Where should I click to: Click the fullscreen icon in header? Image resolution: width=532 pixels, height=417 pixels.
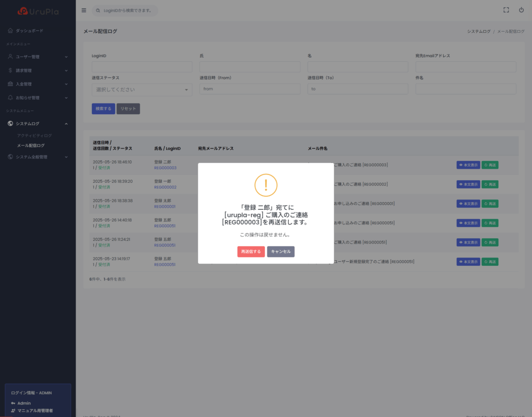pos(507,10)
